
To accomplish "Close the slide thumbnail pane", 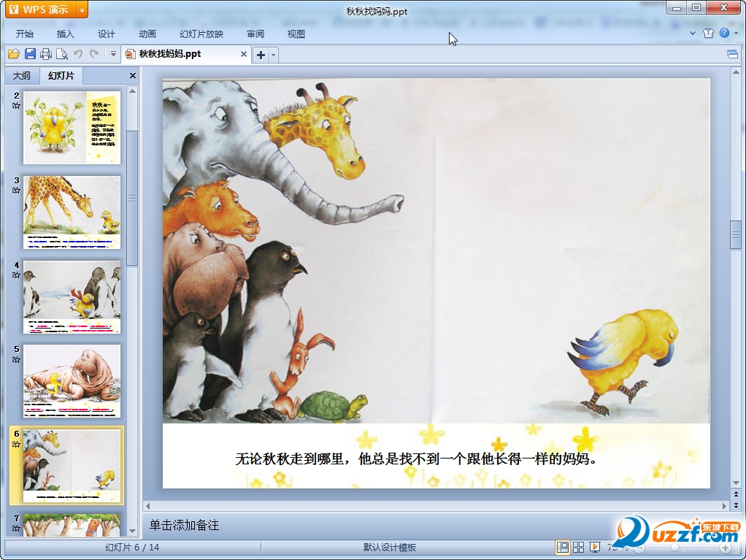I will [133, 76].
